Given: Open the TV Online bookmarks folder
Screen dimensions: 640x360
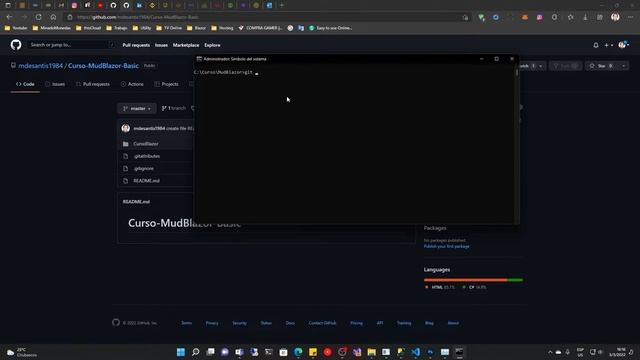Looking at the screenshot, I should [169, 28].
